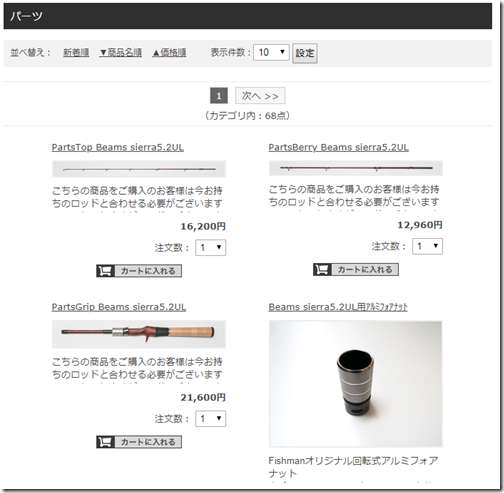Viewport: 504px width, 493px height.
Task: Sort products by 新着順
Action: [76, 52]
